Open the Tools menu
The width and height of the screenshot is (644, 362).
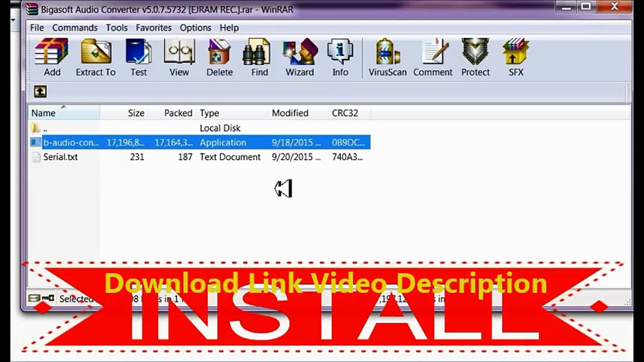click(117, 28)
